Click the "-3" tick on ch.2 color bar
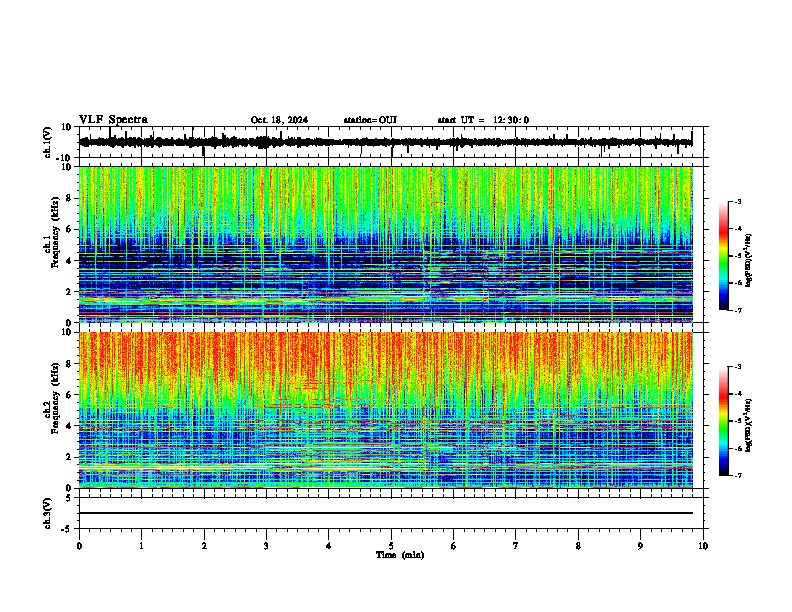This screenshot has height=612, width=792. [737, 367]
